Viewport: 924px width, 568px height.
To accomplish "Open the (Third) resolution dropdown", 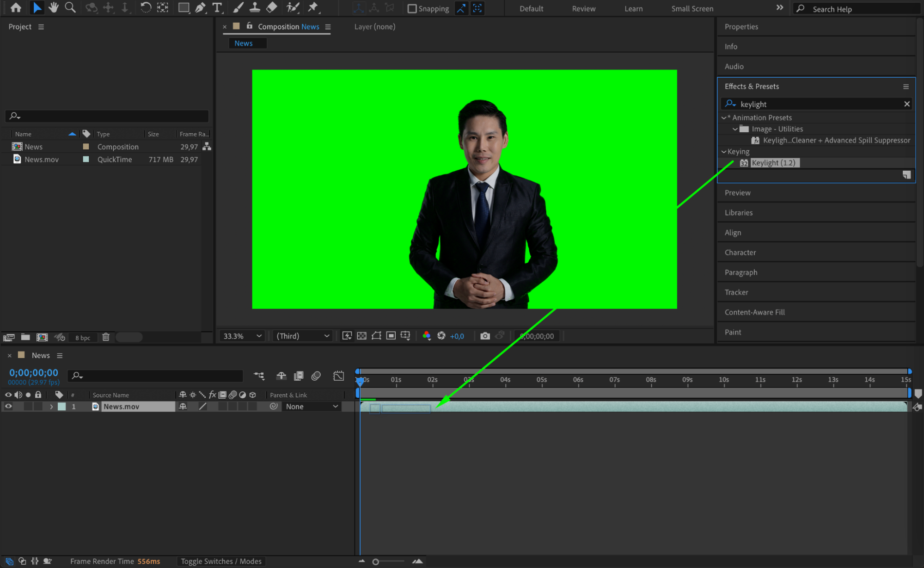I will (x=303, y=336).
